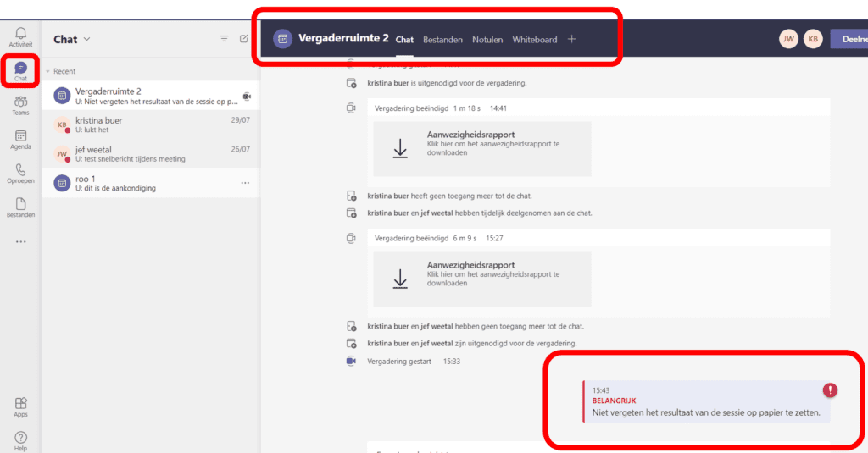Click the roo 1 meeting avatar icon

point(62,183)
